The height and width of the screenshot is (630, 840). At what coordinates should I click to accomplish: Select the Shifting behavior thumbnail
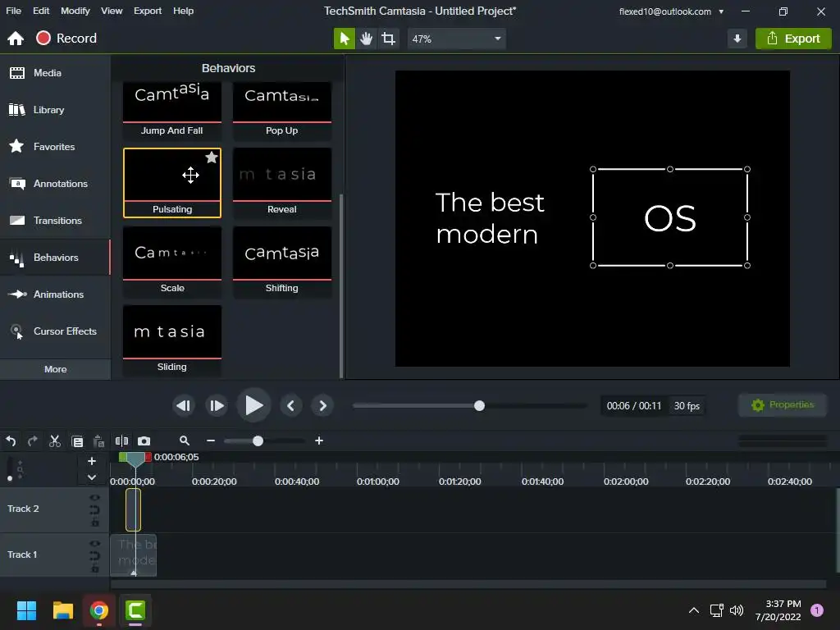(282, 262)
